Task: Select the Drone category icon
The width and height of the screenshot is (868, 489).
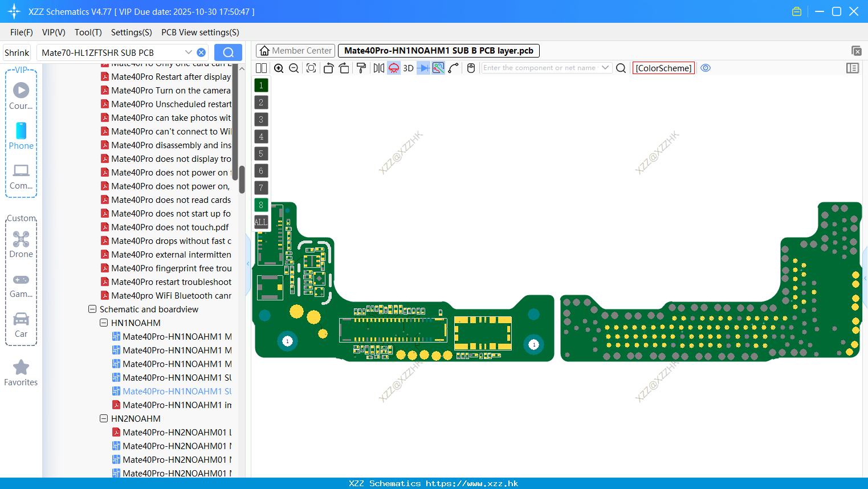Action: point(21,244)
